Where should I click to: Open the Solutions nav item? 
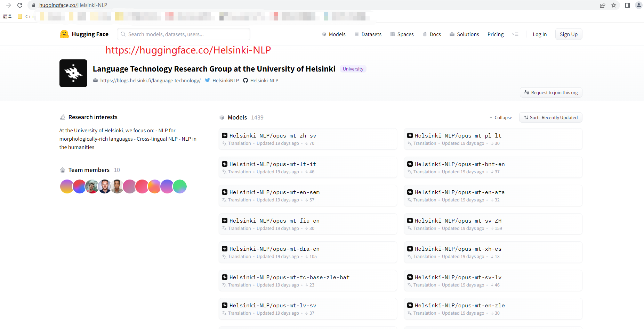point(464,34)
